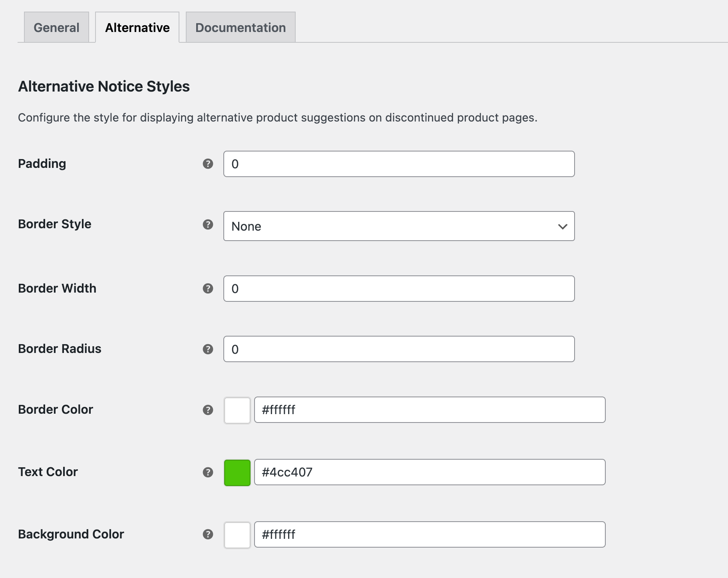Click the Border Color hex field
The width and height of the screenshot is (728, 578).
(430, 410)
